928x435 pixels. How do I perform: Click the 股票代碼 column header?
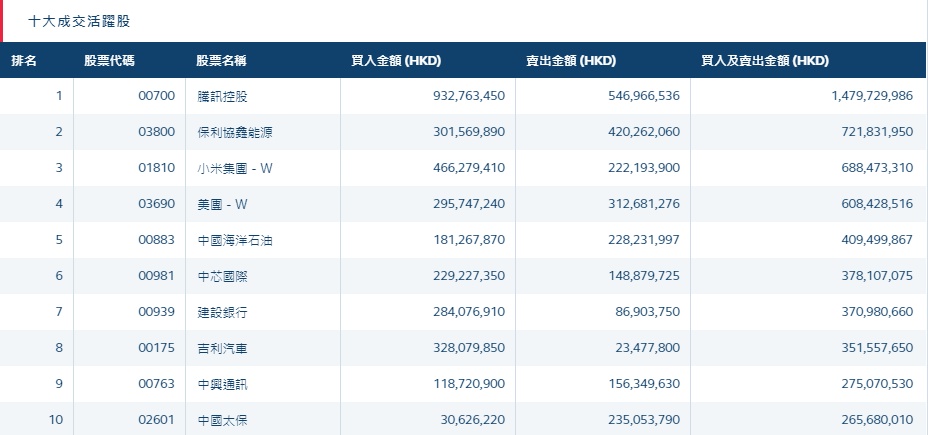point(109,60)
